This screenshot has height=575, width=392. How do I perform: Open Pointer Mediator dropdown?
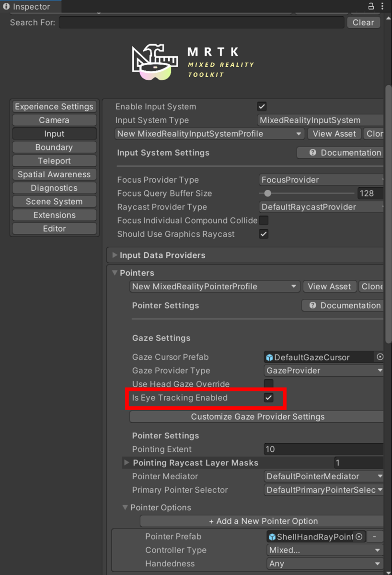pos(324,476)
